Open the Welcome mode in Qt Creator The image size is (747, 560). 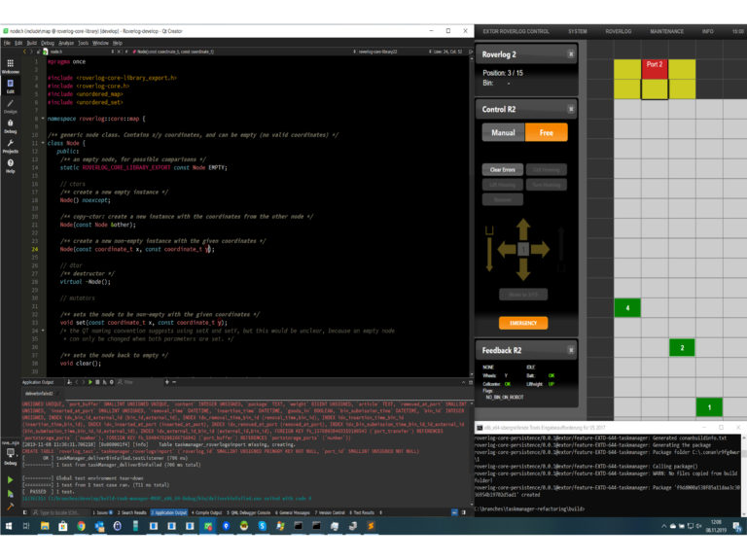coord(10,66)
